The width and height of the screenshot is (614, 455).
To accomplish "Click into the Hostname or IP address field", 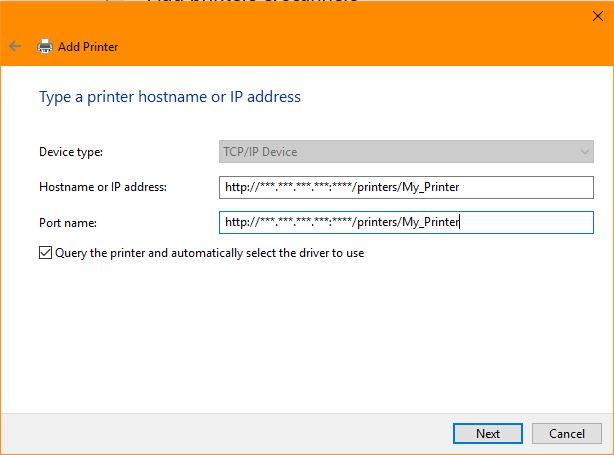I will [406, 187].
